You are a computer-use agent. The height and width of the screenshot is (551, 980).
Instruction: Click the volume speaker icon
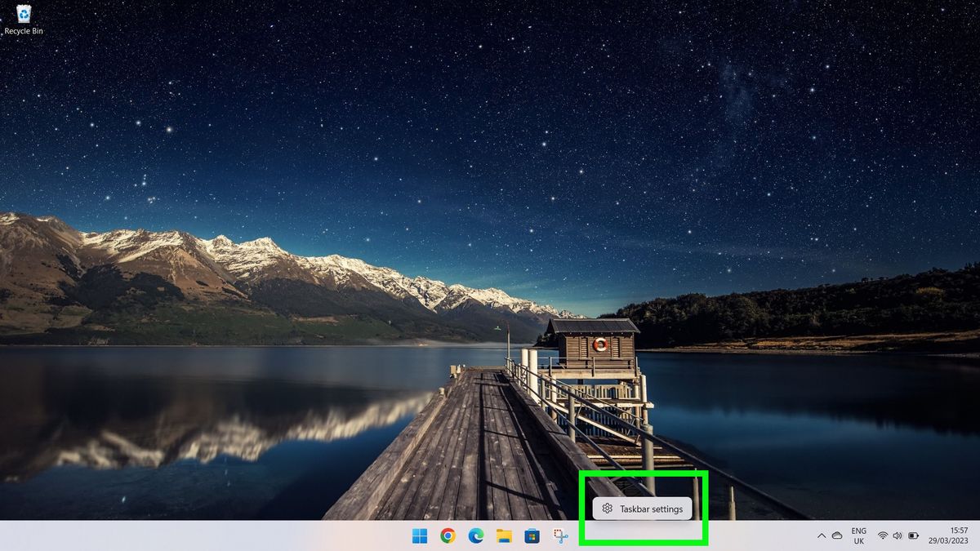tap(897, 535)
